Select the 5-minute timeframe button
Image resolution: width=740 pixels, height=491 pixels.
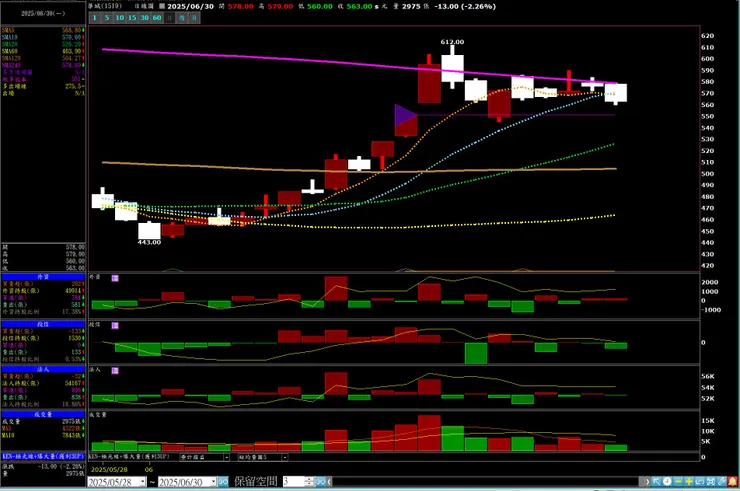click(x=107, y=18)
